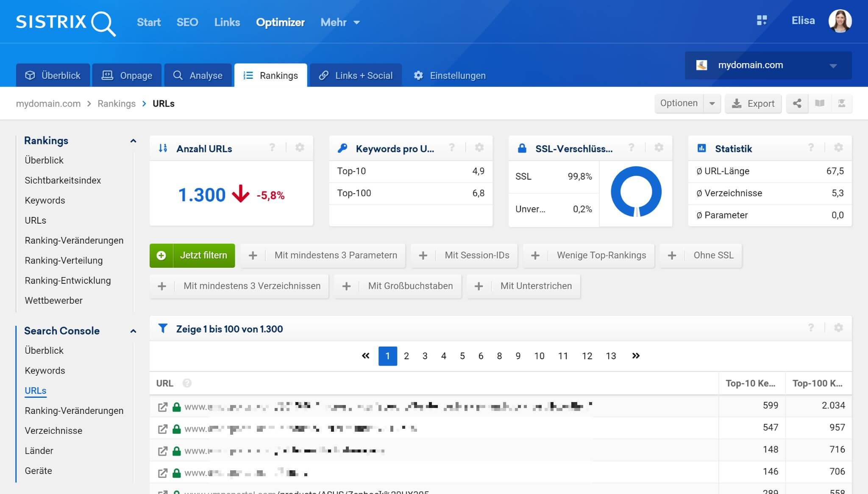This screenshot has height=494, width=868.
Task: Open Ranking-Verteilung in the Rankings sidebar
Action: coord(64,261)
